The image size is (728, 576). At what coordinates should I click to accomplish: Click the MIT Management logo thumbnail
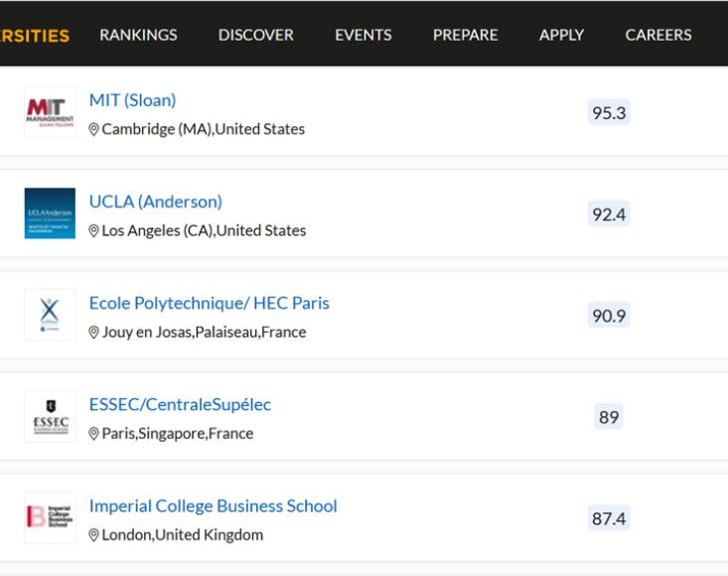[50, 112]
